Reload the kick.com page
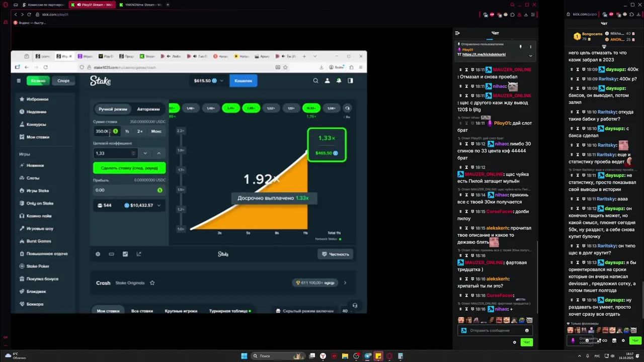644x362 pixels. pos(29,15)
